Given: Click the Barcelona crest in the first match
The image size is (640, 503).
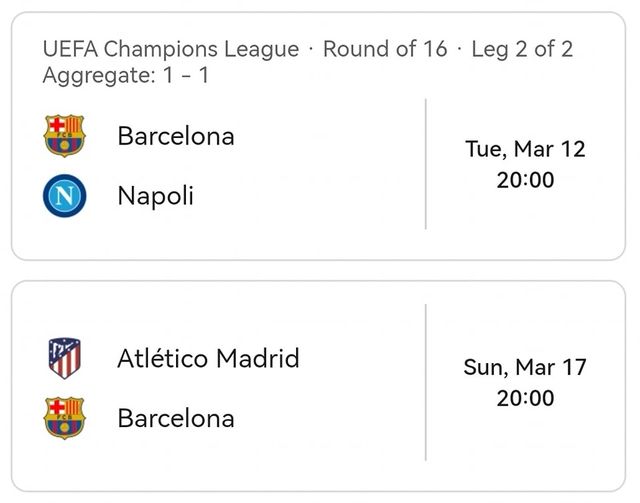Looking at the screenshot, I should pyautogui.click(x=64, y=136).
